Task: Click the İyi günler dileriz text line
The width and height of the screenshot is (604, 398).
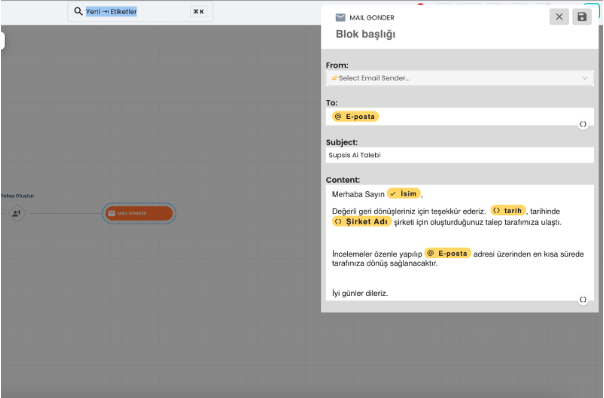Action: (x=360, y=293)
